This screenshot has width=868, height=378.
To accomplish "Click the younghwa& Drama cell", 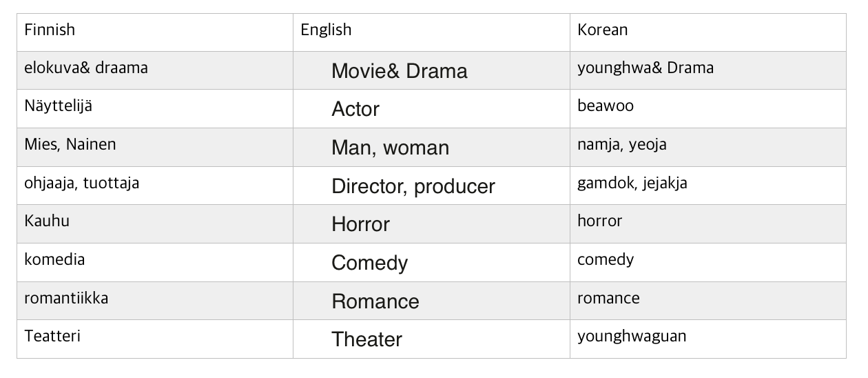I will [x=708, y=70].
